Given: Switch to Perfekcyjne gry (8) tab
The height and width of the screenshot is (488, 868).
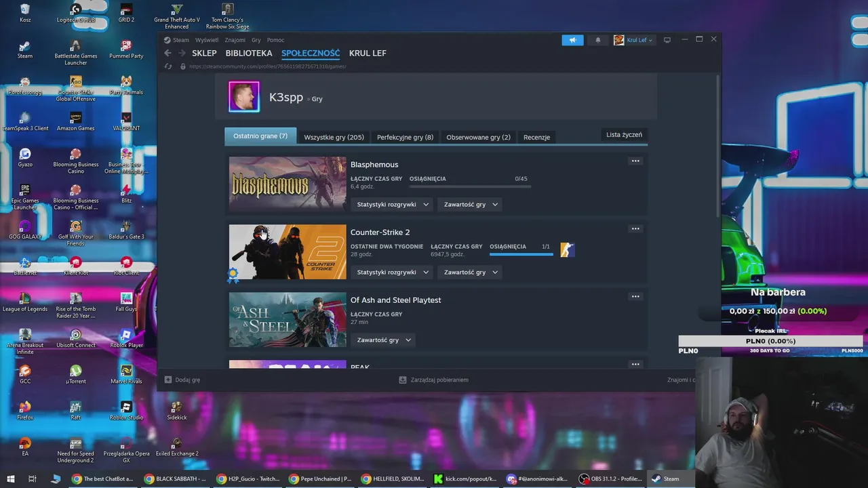Looking at the screenshot, I should (x=405, y=137).
